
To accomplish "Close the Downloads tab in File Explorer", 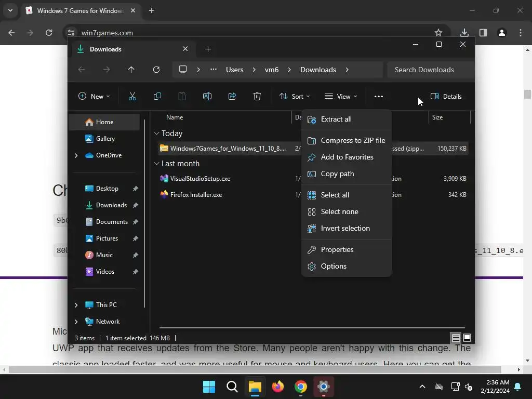I will tap(185, 49).
